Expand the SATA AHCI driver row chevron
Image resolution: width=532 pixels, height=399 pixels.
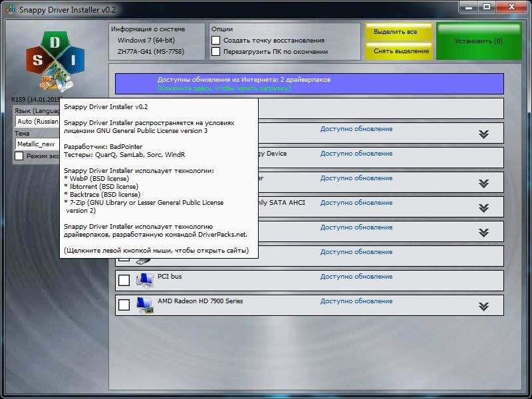tap(483, 208)
